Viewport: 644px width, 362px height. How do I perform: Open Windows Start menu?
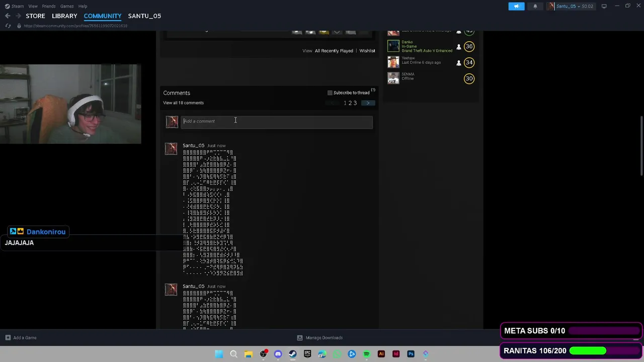(219, 354)
